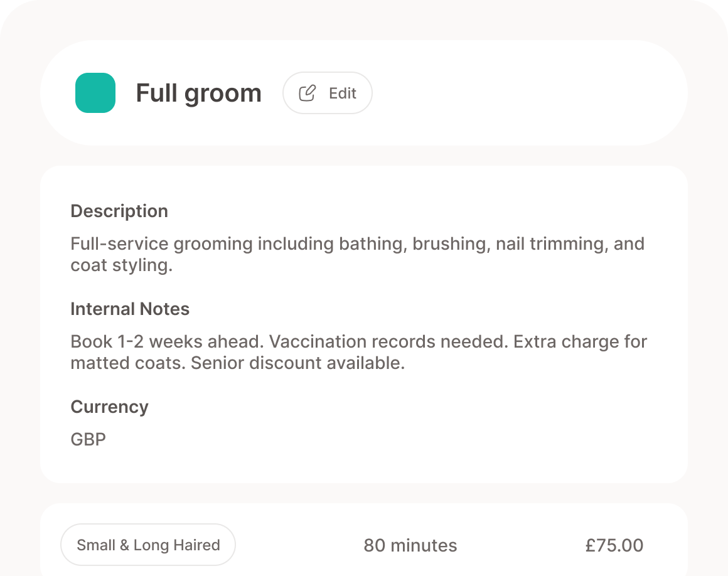Select the 80 minutes duration
The height and width of the screenshot is (576, 728).
tap(410, 545)
